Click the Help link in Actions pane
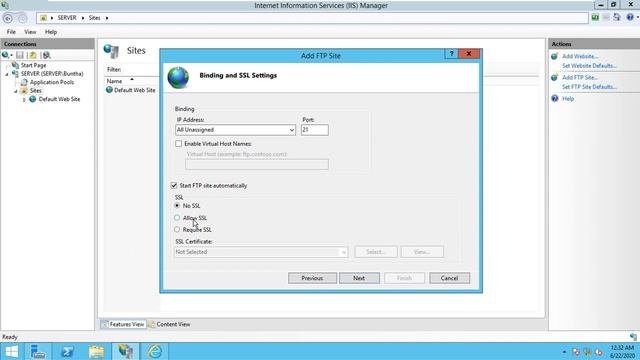Screen dimensions: 640x360 568,99
